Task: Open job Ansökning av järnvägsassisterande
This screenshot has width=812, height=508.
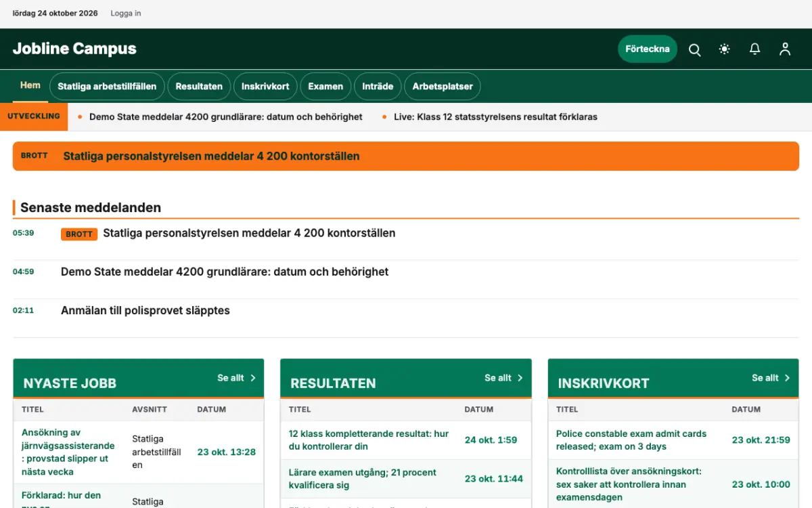Action: tap(68, 452)
